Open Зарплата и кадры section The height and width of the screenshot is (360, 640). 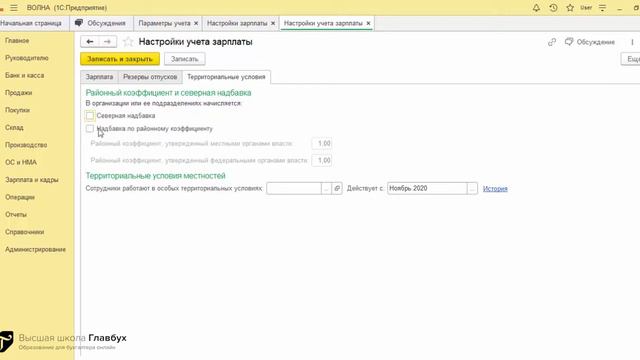pyautogui.click(x=32, y=180)
